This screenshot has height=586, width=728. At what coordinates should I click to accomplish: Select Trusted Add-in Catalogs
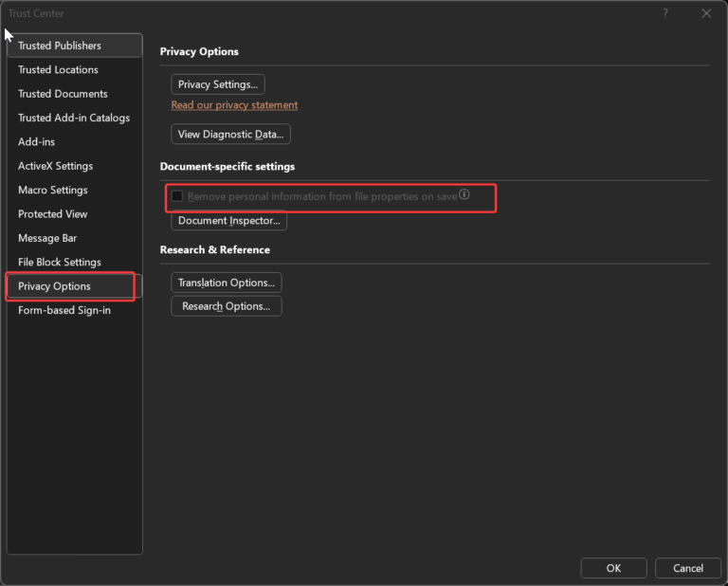coord(75,118)
